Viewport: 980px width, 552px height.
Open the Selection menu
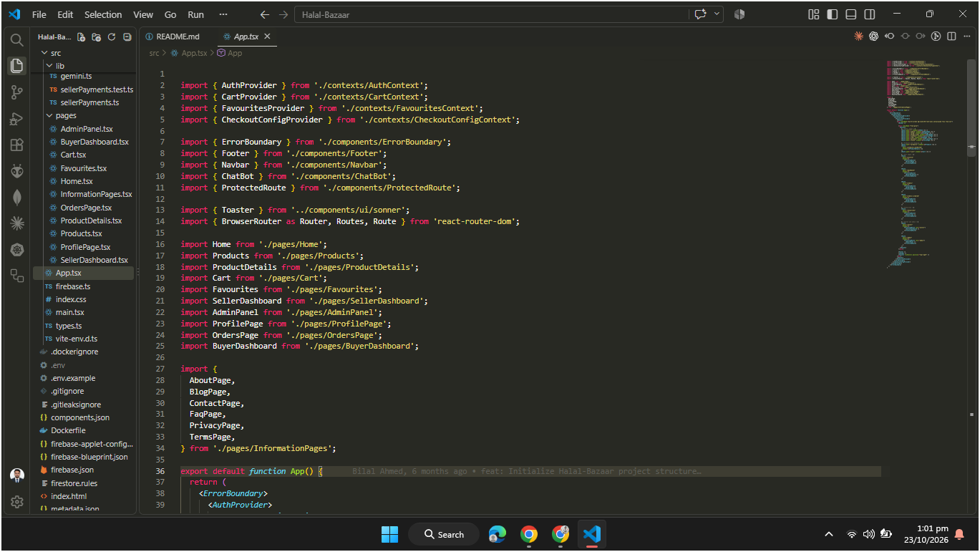tap(103, 14)
